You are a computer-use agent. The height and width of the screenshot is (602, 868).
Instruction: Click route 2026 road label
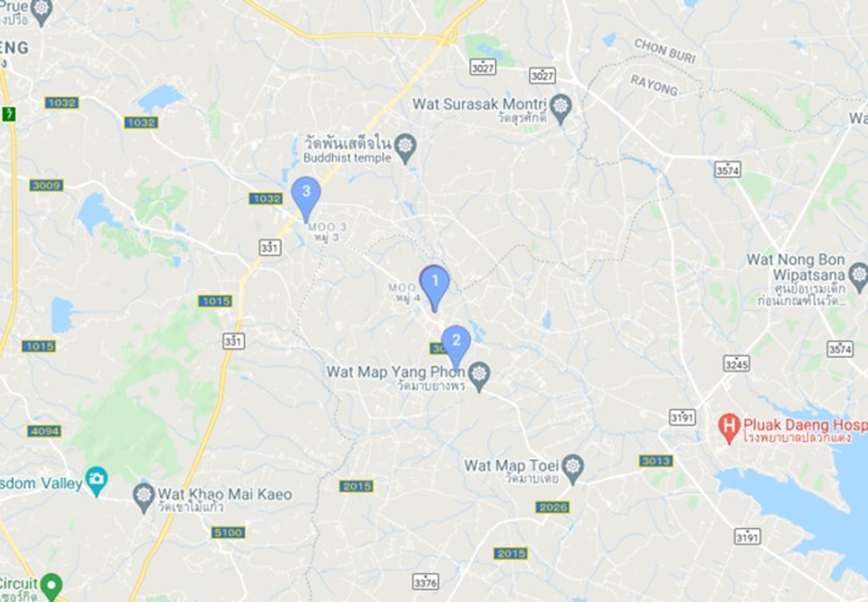[552, 507]
